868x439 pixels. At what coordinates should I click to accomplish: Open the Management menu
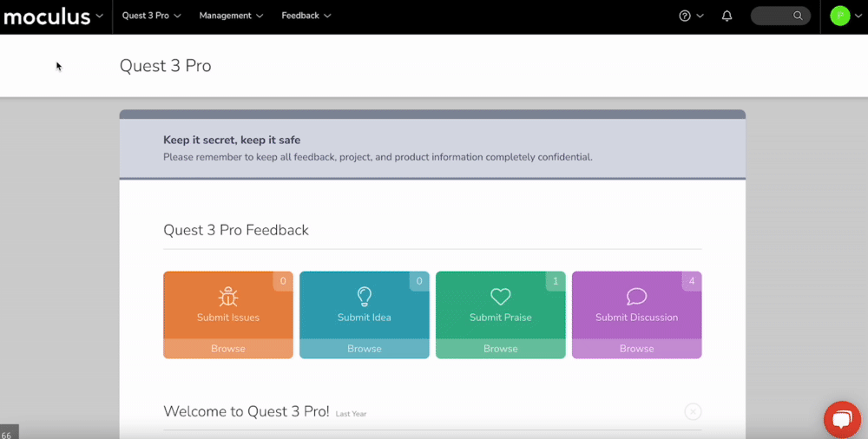pos(231,16)
